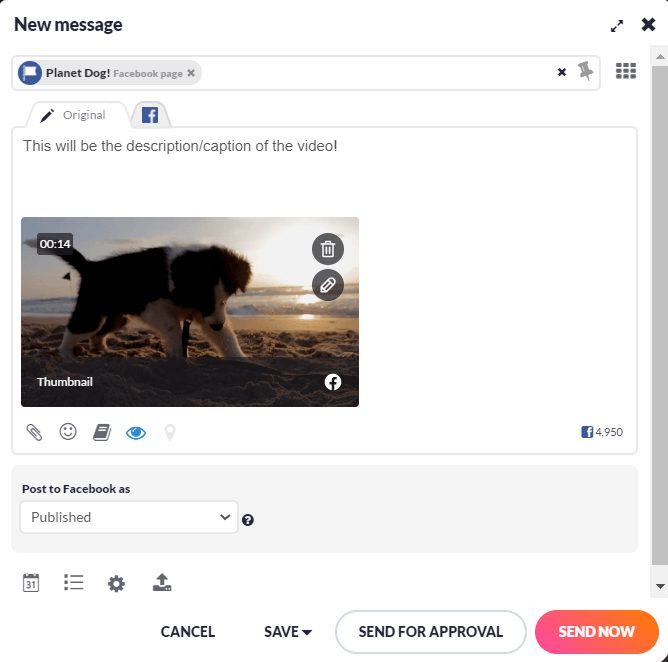Open message settings gear icon
The image size is (668, 662).
coord(116,584)
